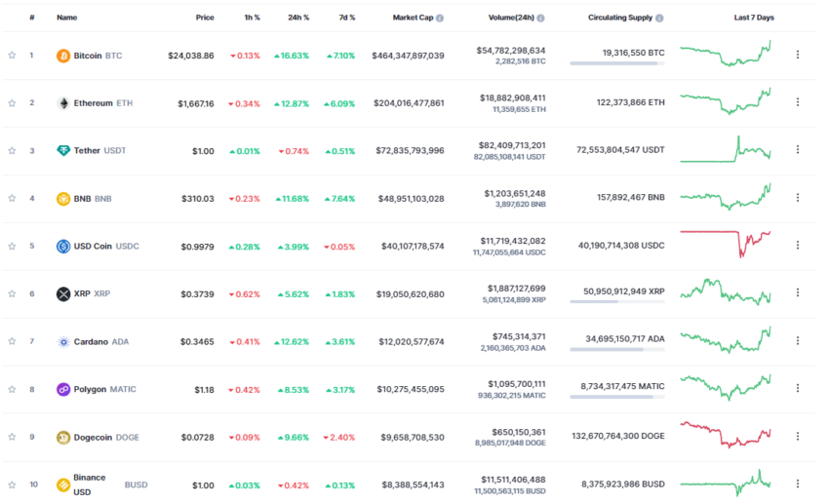829x504 pixels.
Task: Sort the table by Price column
Action: click(x=204, y=18)
